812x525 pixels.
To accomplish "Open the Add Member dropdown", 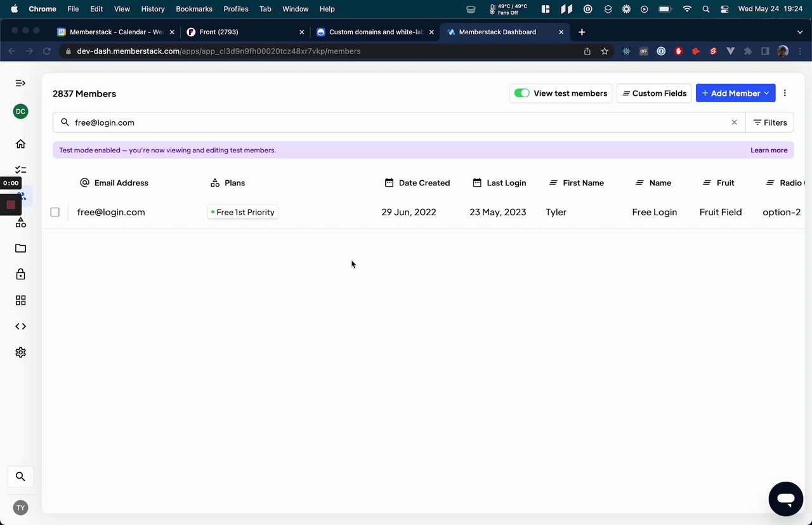I will (735, 93).
